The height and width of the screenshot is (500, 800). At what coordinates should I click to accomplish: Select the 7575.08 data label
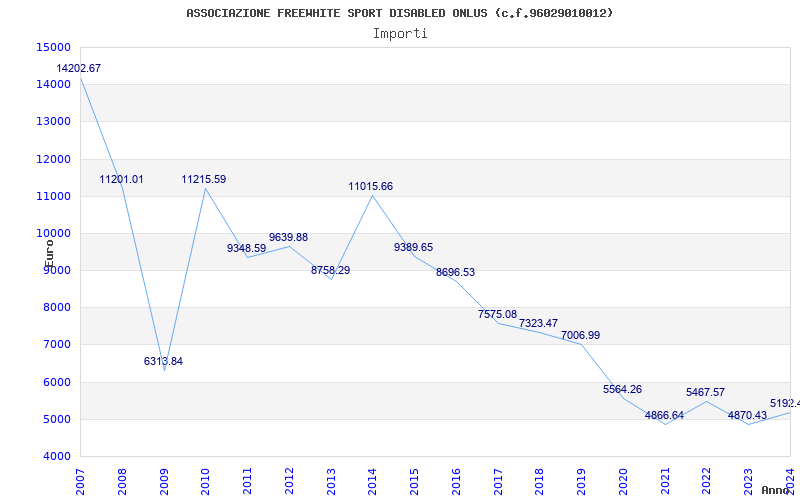click(497, 314)
